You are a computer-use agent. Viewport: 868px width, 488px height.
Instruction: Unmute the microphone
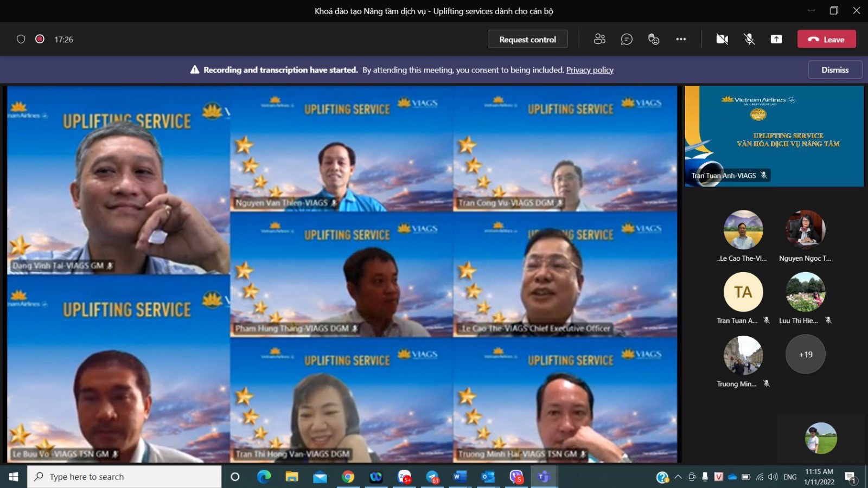(x=749, y=39)
